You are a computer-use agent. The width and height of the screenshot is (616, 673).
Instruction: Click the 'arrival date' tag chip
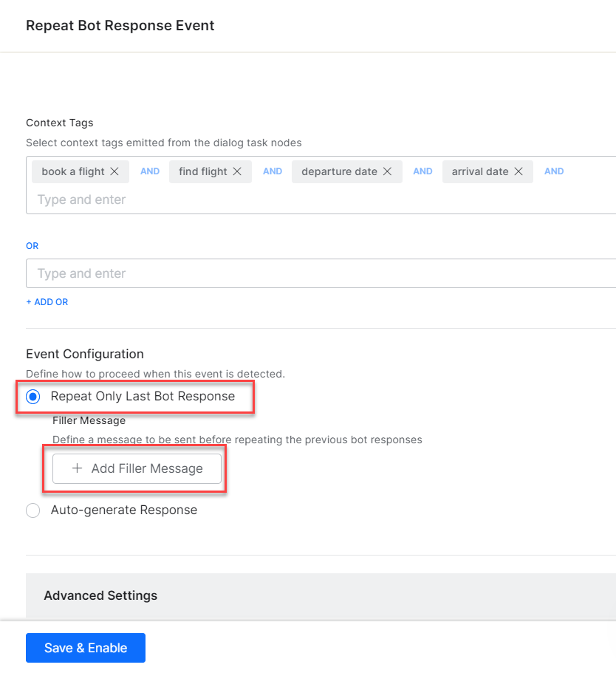coord(480,171)
